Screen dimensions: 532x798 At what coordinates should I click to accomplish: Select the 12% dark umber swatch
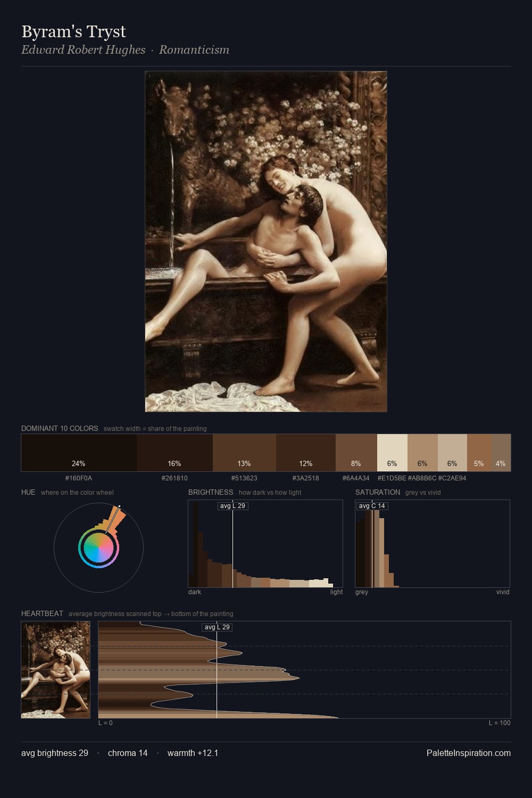pyautogui.click(x=306, y=453)
